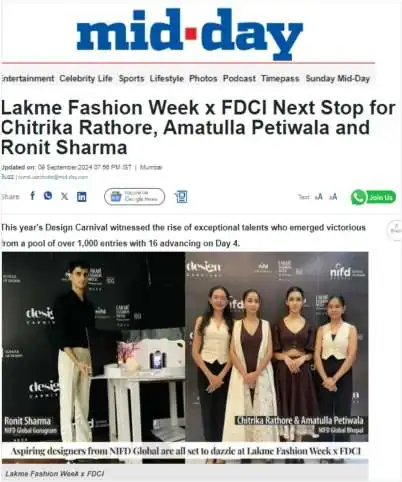Open Lifestyle menu item
This screenshot has width=402, height=482.
[x=167, y=79]
